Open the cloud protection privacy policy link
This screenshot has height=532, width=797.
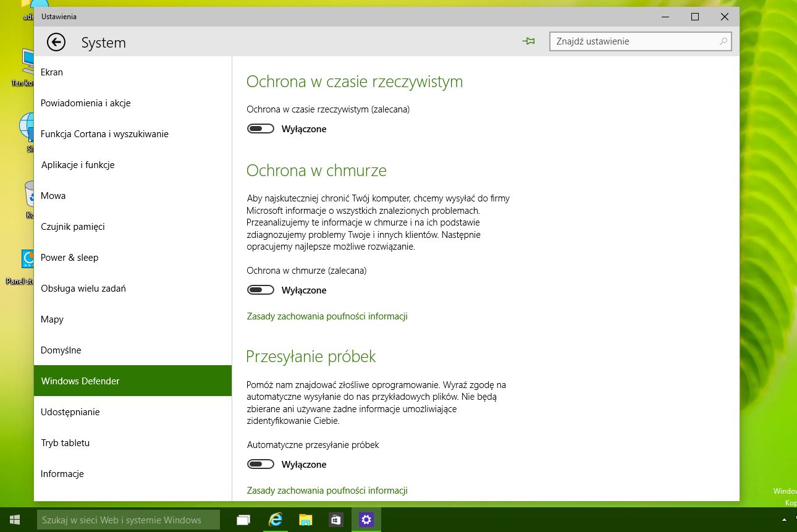[x=327, y=316]
